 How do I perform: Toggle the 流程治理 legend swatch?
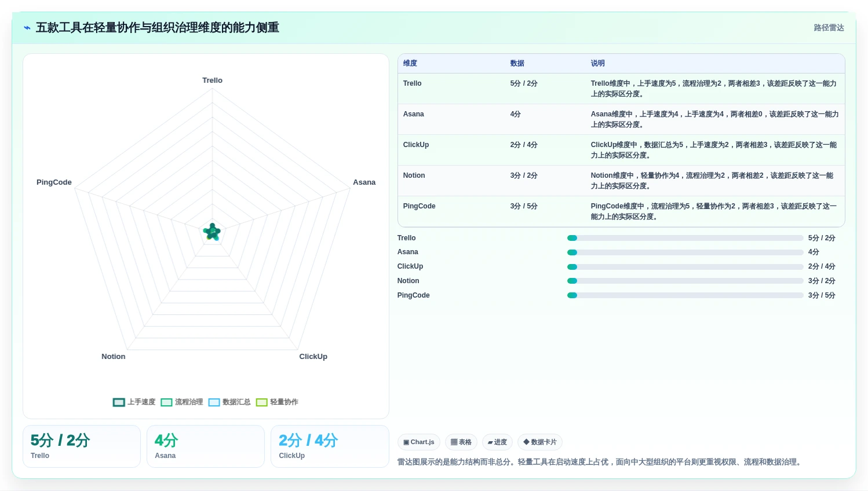166,402
